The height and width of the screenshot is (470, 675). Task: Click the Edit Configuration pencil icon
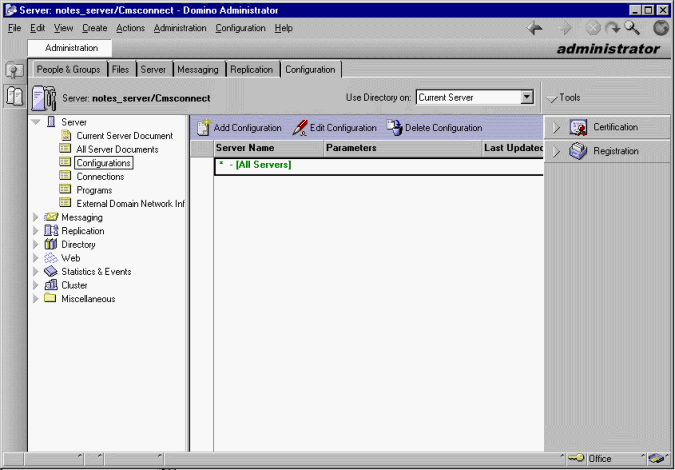[300, 128]
